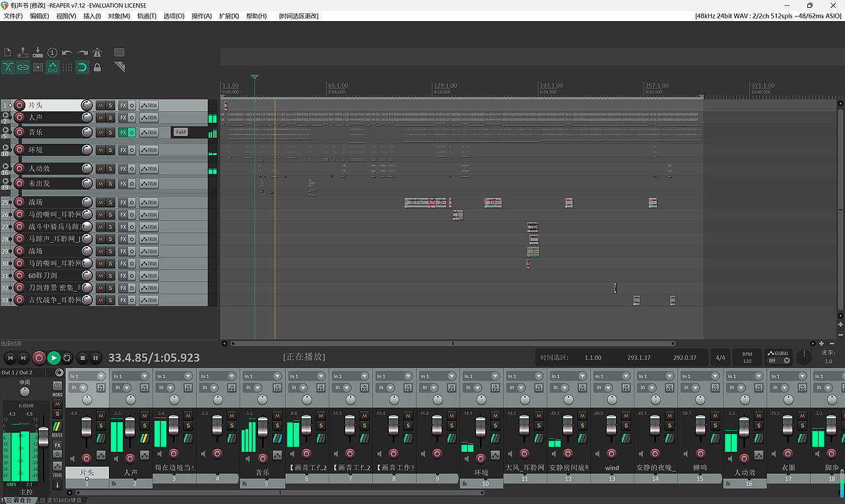The image size is (845, 504).
Task: Create a new project with the blank page icon
Action: point(8,53)
